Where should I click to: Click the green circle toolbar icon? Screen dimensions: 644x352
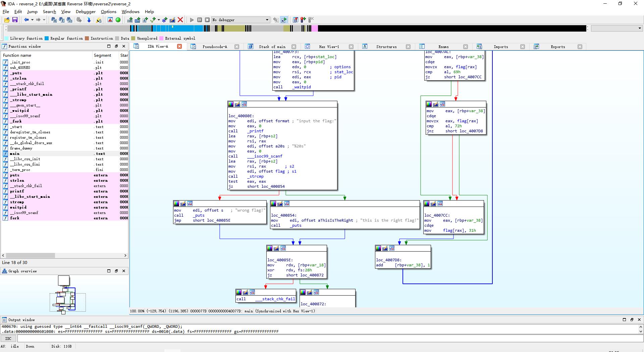[118, 20]
